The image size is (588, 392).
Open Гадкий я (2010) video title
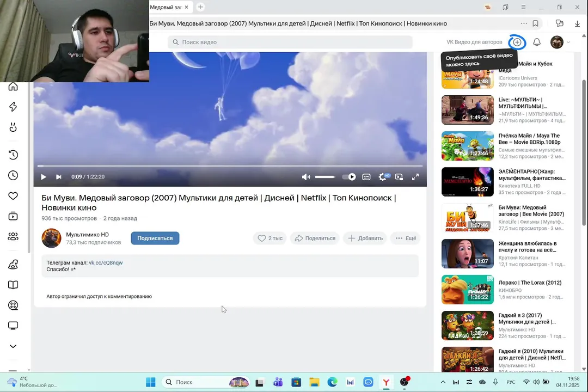pyautogui.click(x=532, y=354)
